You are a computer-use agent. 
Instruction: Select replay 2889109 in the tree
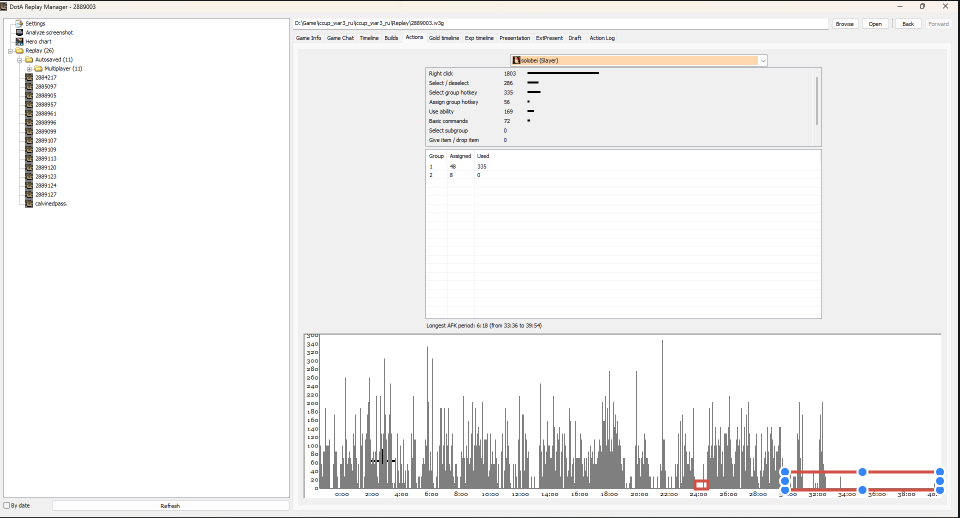(45, 149)
